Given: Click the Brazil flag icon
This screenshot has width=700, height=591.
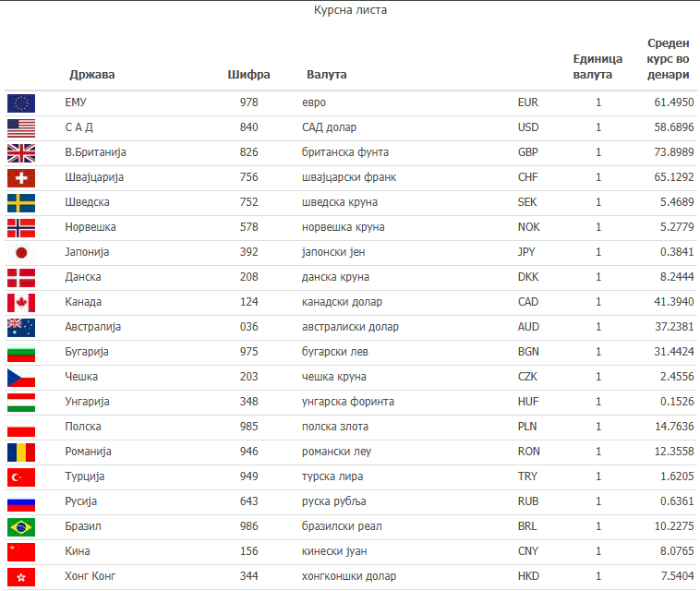Looking at the screenshot, I should click(20, 526).
